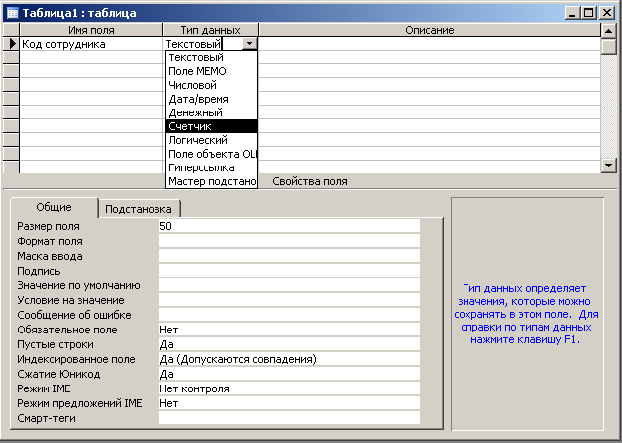Select the highlighted Счетчик data type

point(211,126)
